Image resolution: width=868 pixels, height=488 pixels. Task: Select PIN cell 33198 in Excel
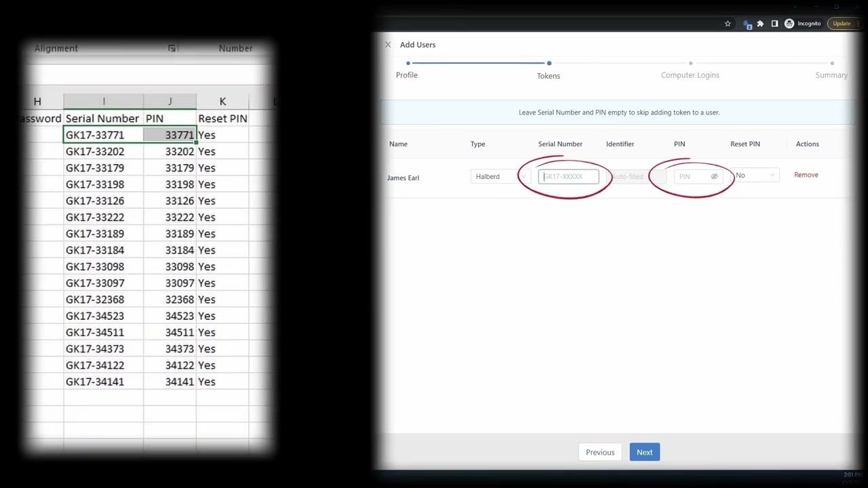pos(170,184)
